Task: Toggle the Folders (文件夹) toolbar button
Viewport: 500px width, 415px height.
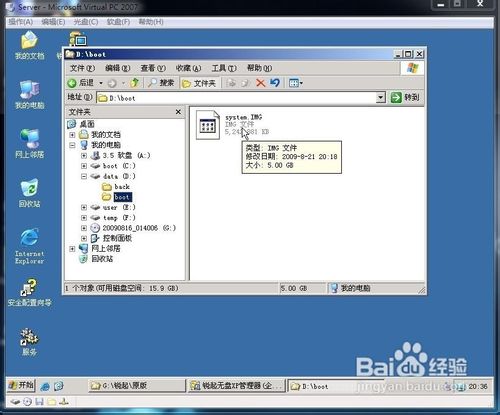Action: point(199,83)
